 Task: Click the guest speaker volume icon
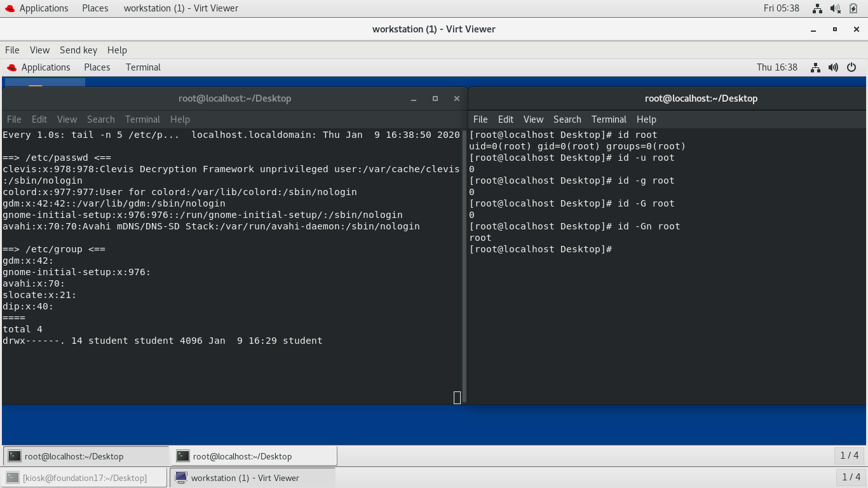coord(834,67)
